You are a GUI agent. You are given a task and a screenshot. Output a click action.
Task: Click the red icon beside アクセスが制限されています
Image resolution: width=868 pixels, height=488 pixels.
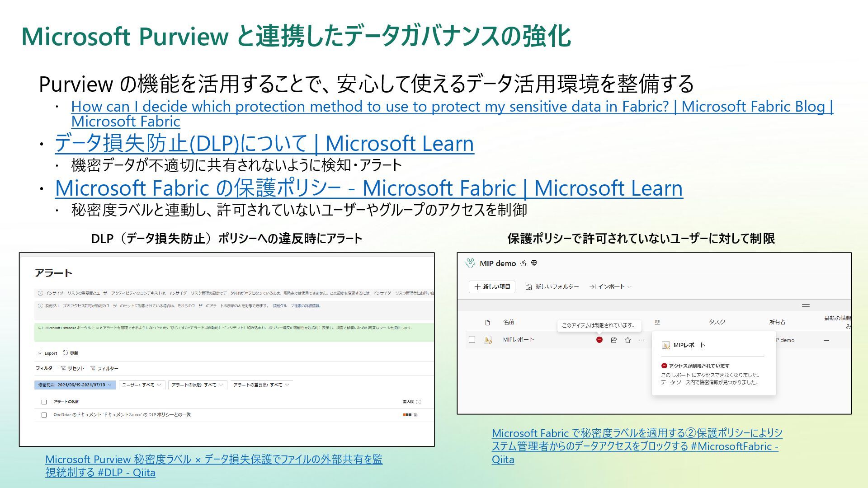point(664,366)
